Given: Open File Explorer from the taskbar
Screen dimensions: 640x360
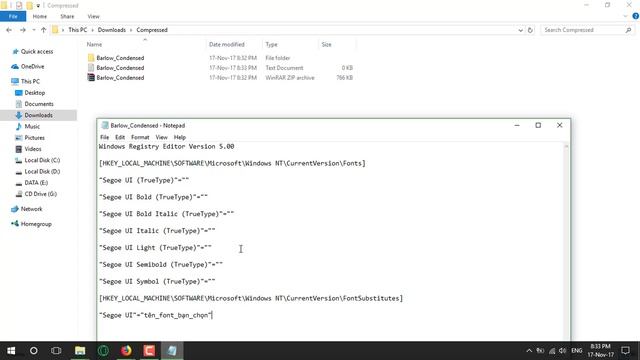Looking at the screenshot, I should [80, 351].
